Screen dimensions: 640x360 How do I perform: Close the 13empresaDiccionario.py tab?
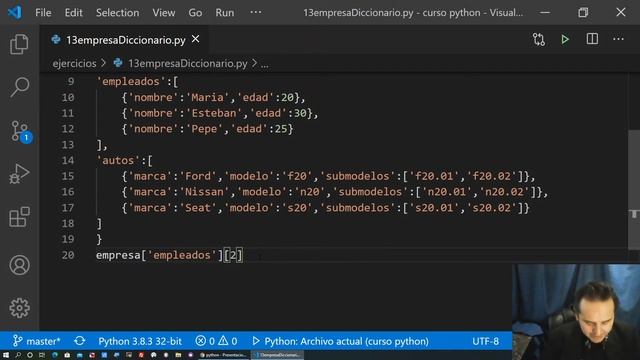click(x=196, y=39)
